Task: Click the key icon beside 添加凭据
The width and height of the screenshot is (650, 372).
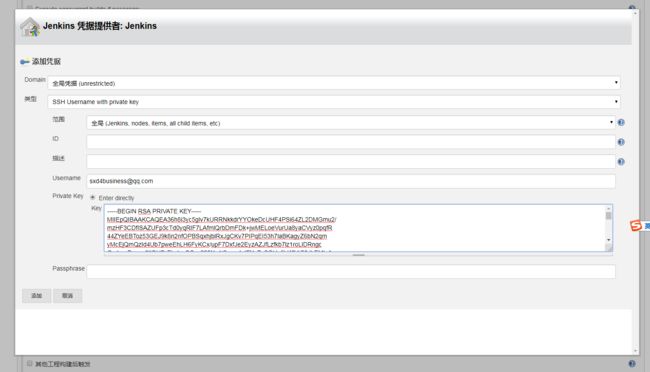Action: click(x=24, y=62)
